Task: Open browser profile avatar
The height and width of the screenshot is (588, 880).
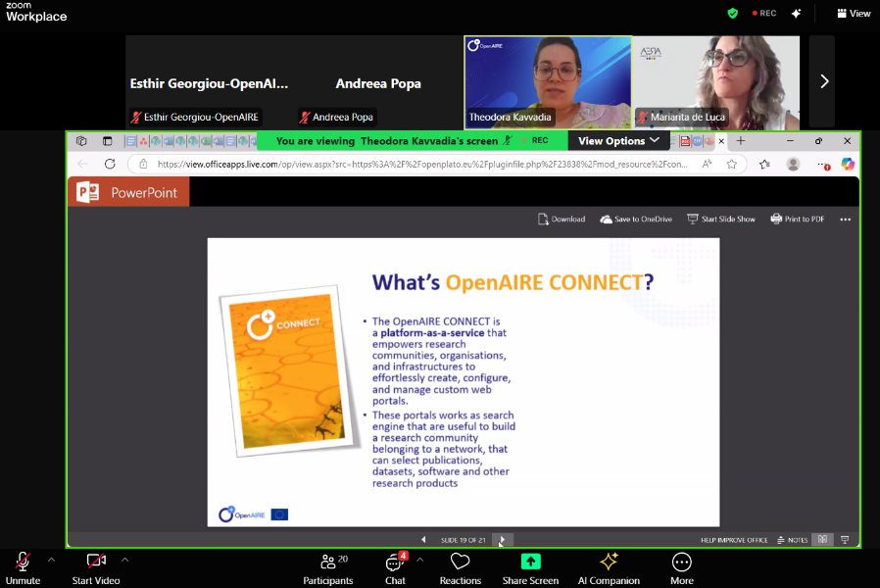Action: (793, 164)
